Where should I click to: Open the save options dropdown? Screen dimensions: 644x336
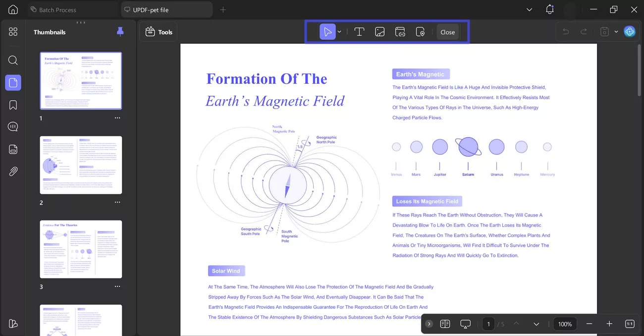click(x=616, y=31)
